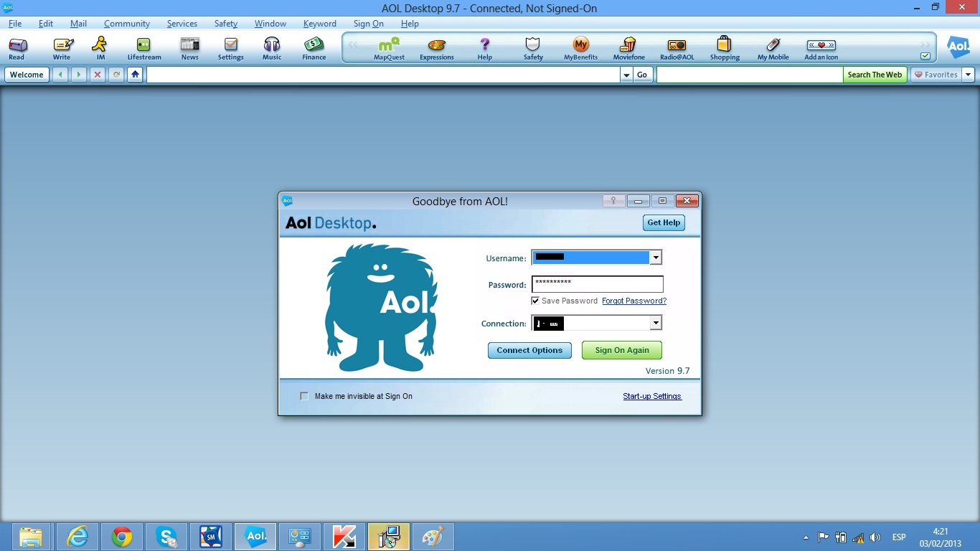Expand the Favorites dropdown
Image resolution: width=980 pixels, height=551 pixels.
pyautogui.click(x=968, y=74)
